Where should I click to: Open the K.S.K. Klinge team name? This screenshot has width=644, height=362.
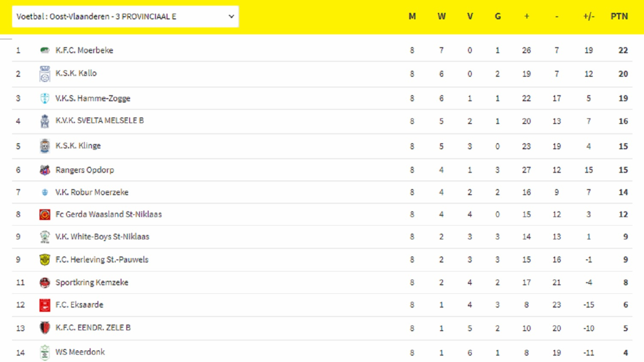point(78,146)
